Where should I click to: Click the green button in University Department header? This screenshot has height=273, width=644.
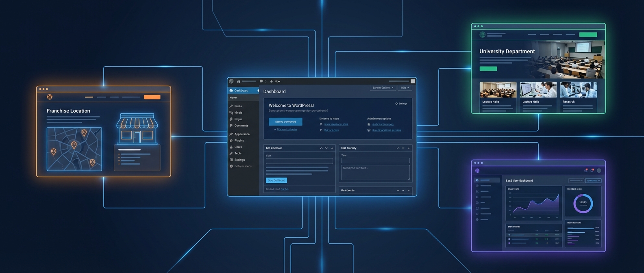587,35
